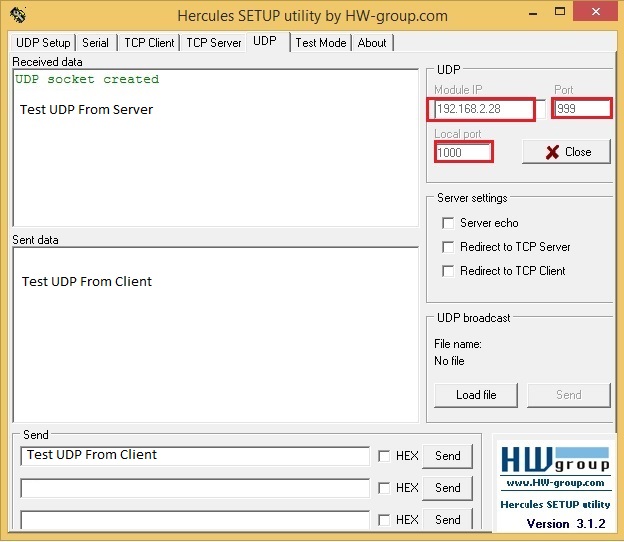This screenshot has width=624, height=542.
Task: Enable the Server echo checkbox
Action: [x=448, y=223]
